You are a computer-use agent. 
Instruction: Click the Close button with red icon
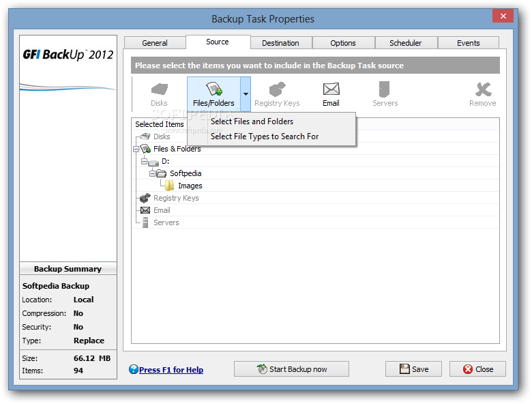pyautogui.click(x=477, y=369)
